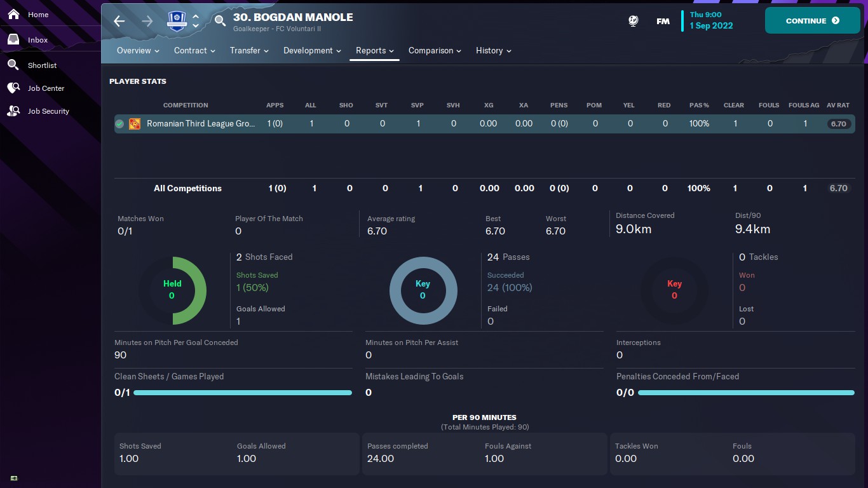Open the world globe icon
The width and height of the screenshot is (868, 488).
click(633, 21)
